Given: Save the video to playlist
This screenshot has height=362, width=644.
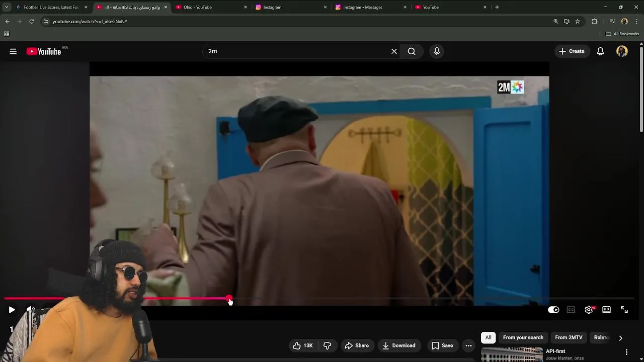Looking at the screenshot, I should pos(442,345).
